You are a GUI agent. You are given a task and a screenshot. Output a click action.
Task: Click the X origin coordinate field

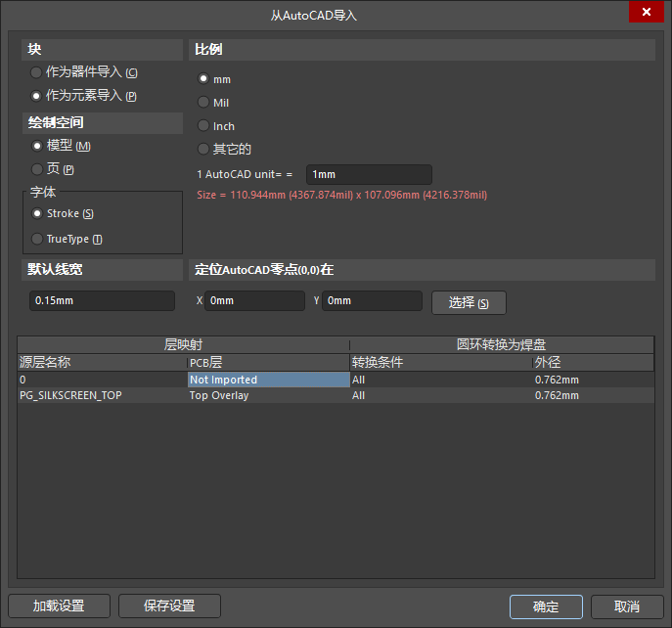[254, 300]
